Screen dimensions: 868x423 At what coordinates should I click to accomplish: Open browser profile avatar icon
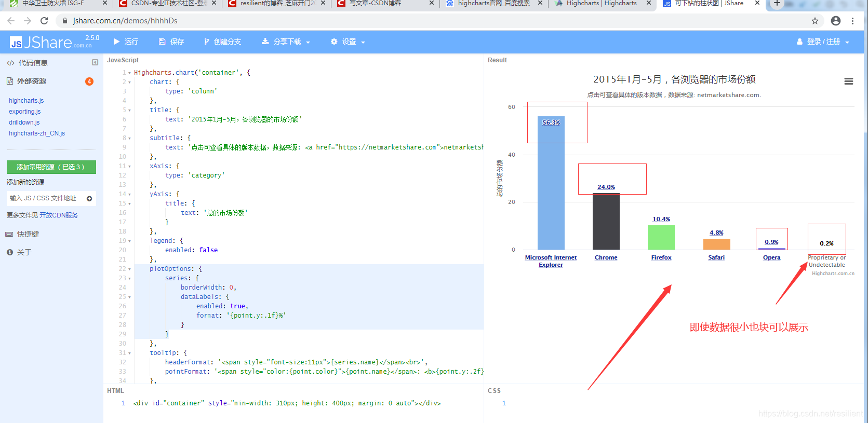coord(836,21)
